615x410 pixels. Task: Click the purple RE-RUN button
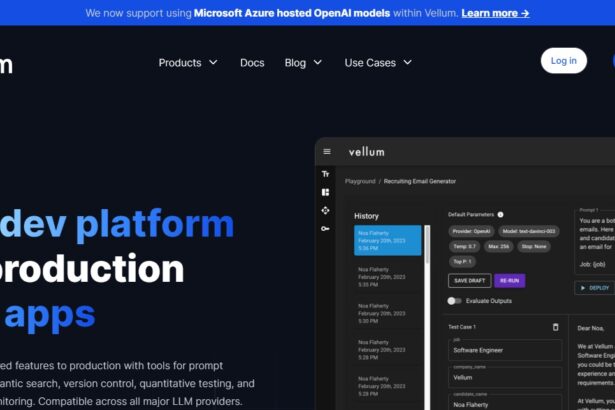509,281
